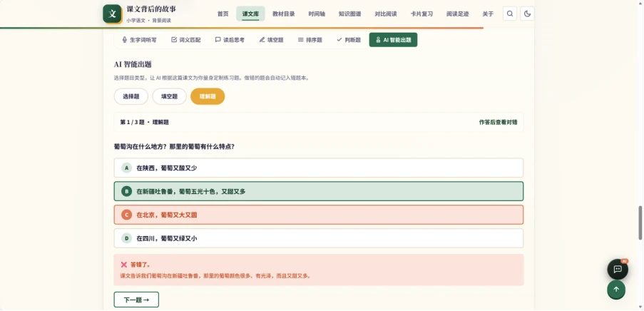Open 教材目录 navigation item
This screenshot has width=644, height=311.
coord(284,14)
